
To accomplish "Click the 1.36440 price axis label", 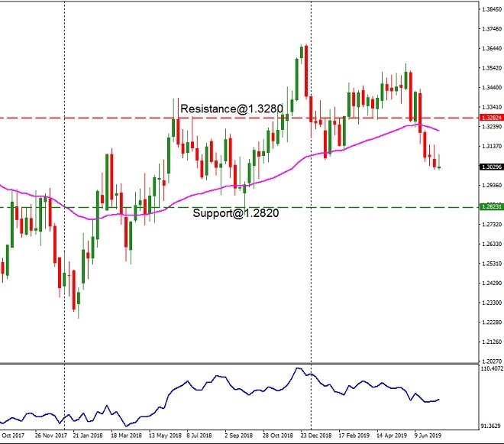I will click(492, 49).
